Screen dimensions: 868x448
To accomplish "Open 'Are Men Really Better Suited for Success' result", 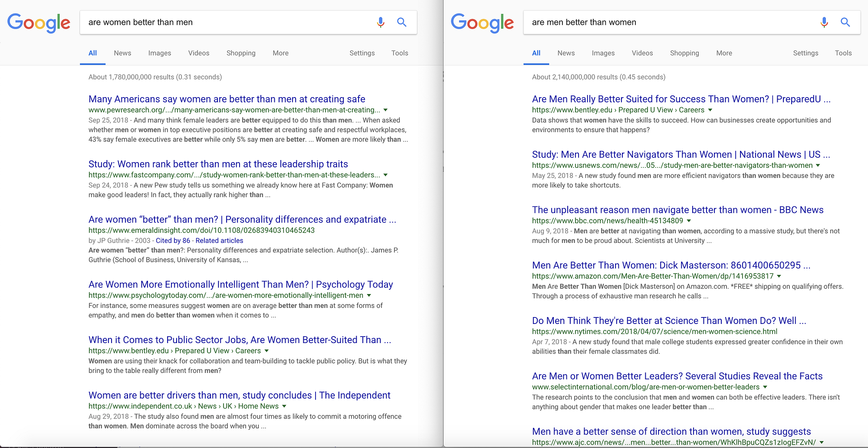I will pyautogui.click(x=681, y=99).
